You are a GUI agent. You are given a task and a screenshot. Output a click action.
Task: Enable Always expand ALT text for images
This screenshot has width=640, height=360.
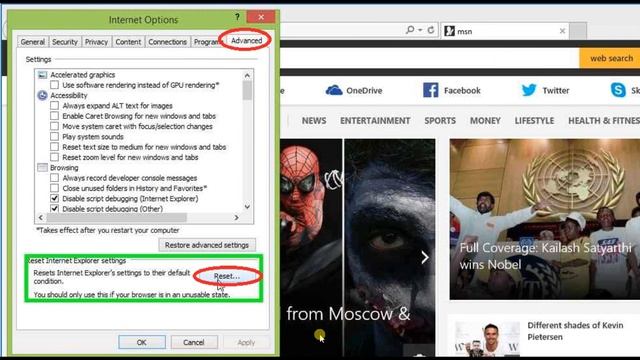point(54,105)
